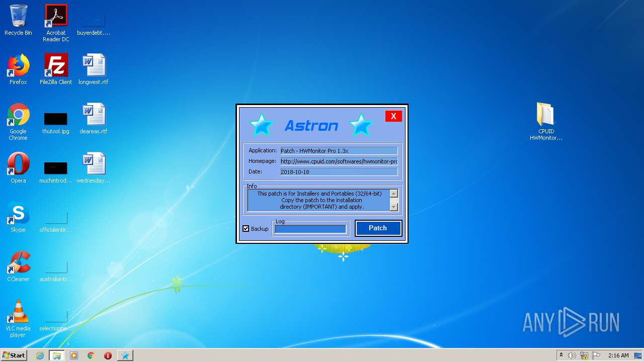The width and height of the screenshot is (644, 362).
Task: Click the Start button
Action: point(14,355)
